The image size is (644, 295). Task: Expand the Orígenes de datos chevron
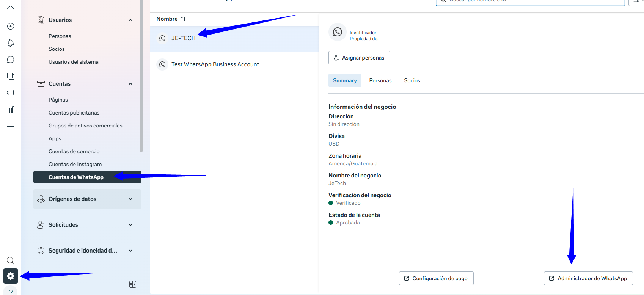pyautogui.click(x=130, y=199)
